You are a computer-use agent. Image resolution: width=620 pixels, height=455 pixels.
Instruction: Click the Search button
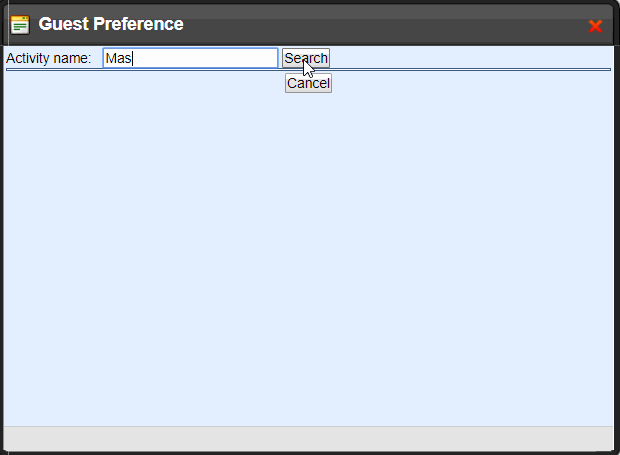click(x=306, y=58)
